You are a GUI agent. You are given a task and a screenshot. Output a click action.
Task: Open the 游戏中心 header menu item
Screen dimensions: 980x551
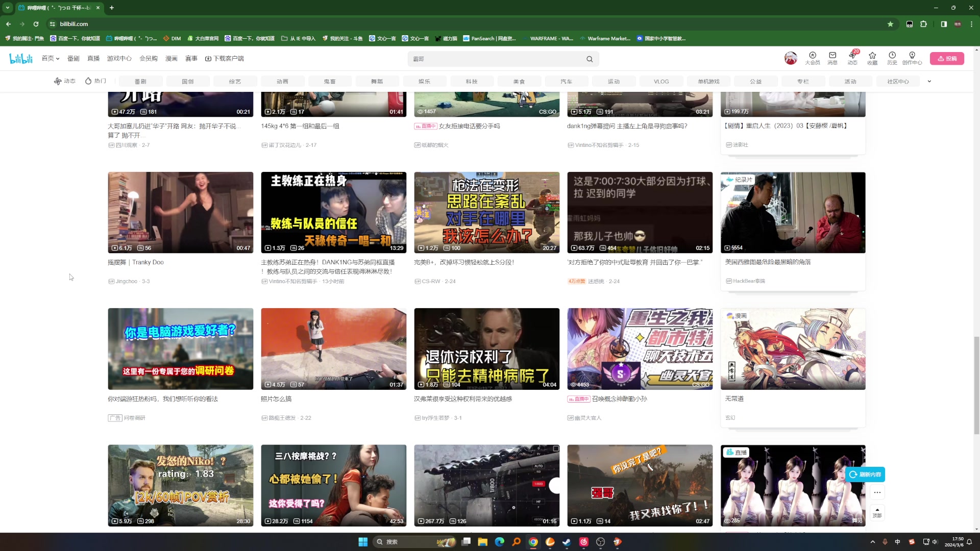(x=119, y=59)
